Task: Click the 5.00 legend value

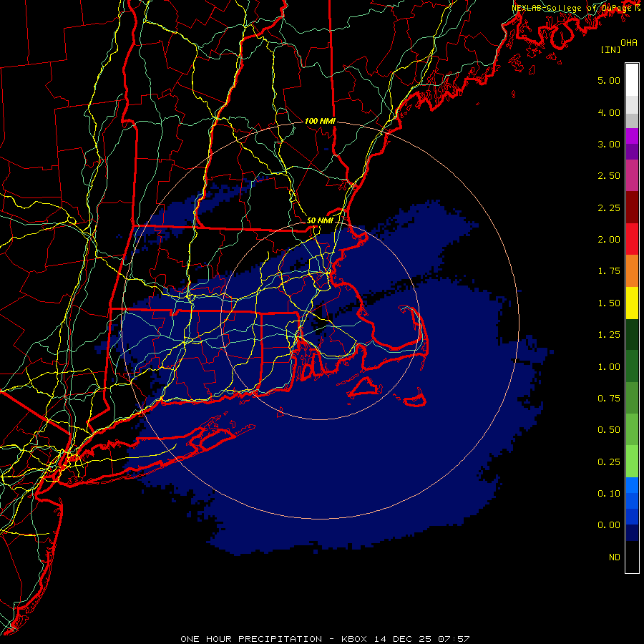Action: coord(609,80)
